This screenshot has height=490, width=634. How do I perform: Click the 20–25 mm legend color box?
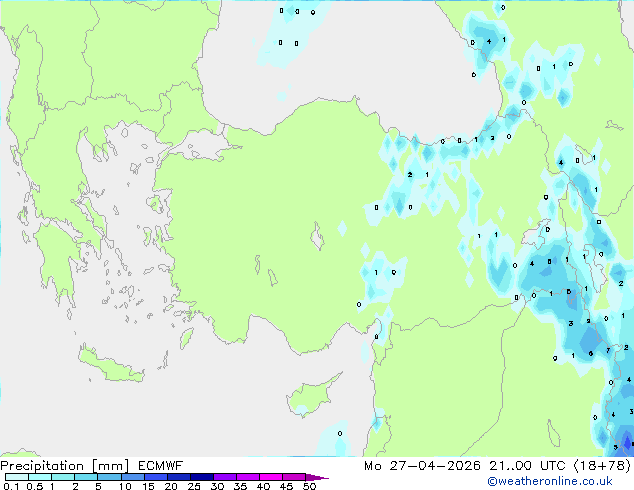tap(178, 477)
